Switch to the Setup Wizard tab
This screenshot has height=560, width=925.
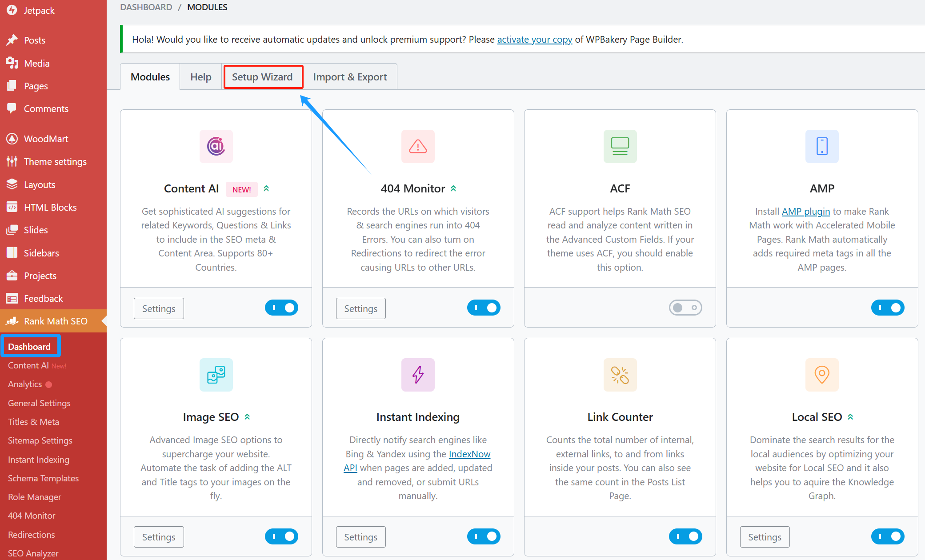pos(262,77)
